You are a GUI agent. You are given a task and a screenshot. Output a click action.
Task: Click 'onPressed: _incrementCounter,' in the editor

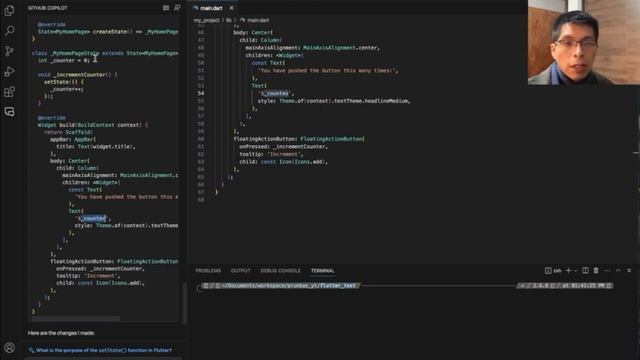(283, 147)
